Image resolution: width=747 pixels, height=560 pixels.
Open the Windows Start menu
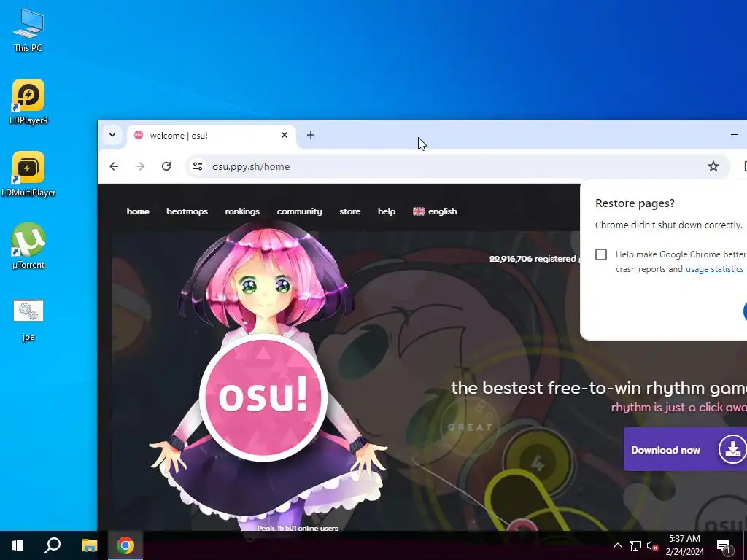tap(18, 545)
